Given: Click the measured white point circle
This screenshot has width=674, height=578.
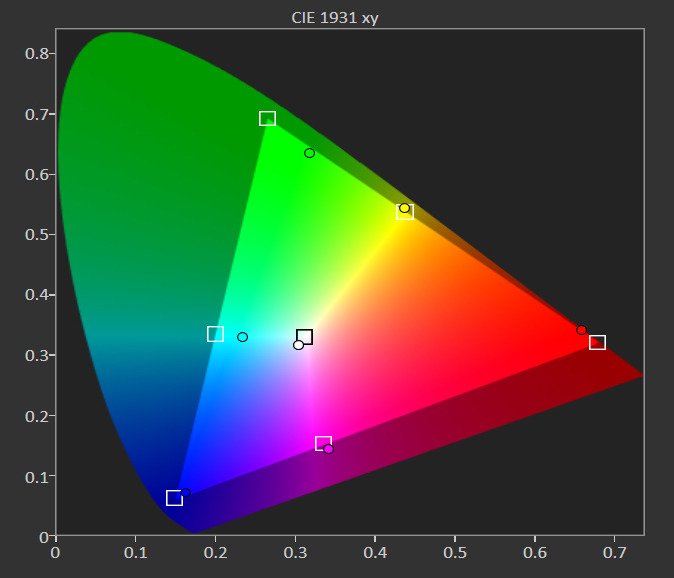Looking at the screenshot, I should click(298, 345).
